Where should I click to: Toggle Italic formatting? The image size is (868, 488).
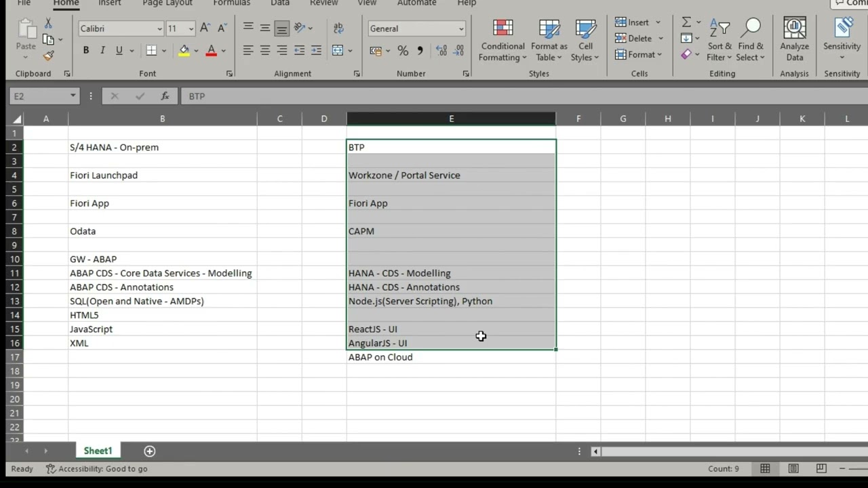click(x=102, y=50)
